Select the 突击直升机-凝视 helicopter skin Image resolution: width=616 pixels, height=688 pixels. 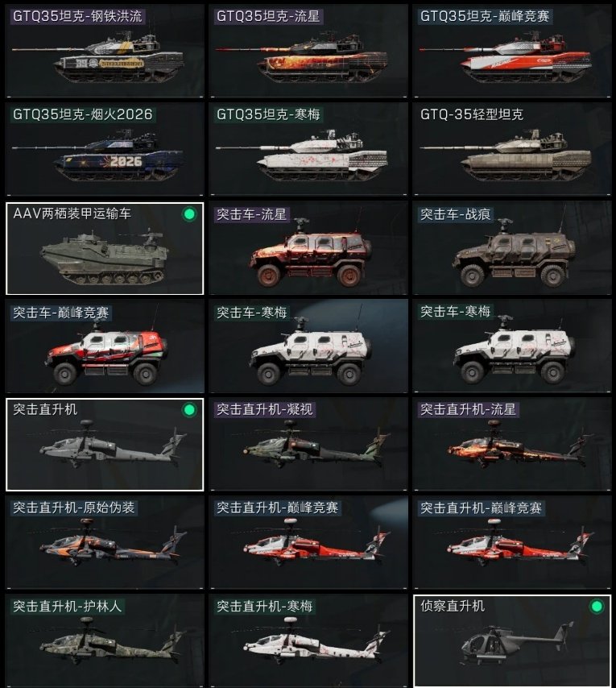[x=308, y=444]
